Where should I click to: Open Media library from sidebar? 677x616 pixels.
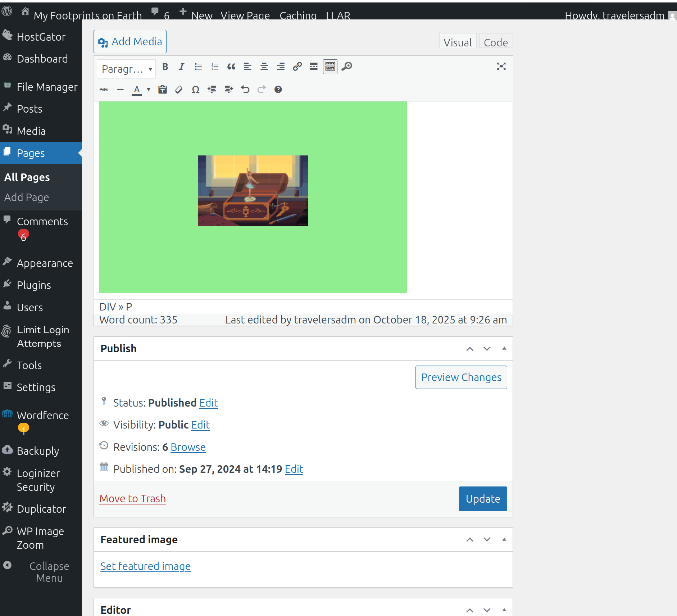pos(41,131)
